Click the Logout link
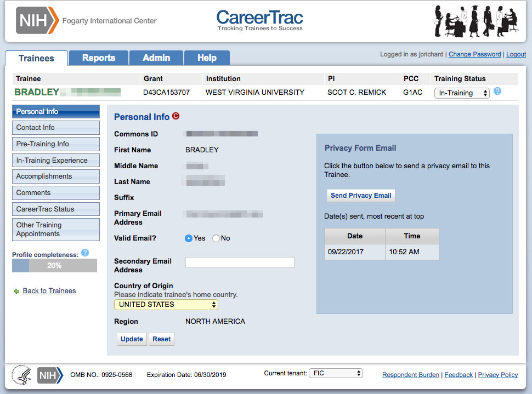This screenshot has width=532, height=394. pyautogui.click(x=516, y=54)
